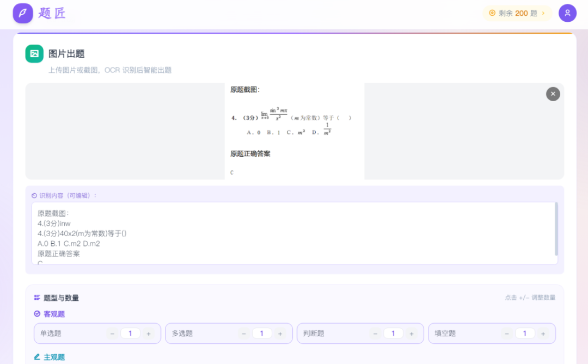Decrease 填空题 count with minus
The height and width of the screenshot is (364, 588).
pyautogui.click(x=507, y=334)
